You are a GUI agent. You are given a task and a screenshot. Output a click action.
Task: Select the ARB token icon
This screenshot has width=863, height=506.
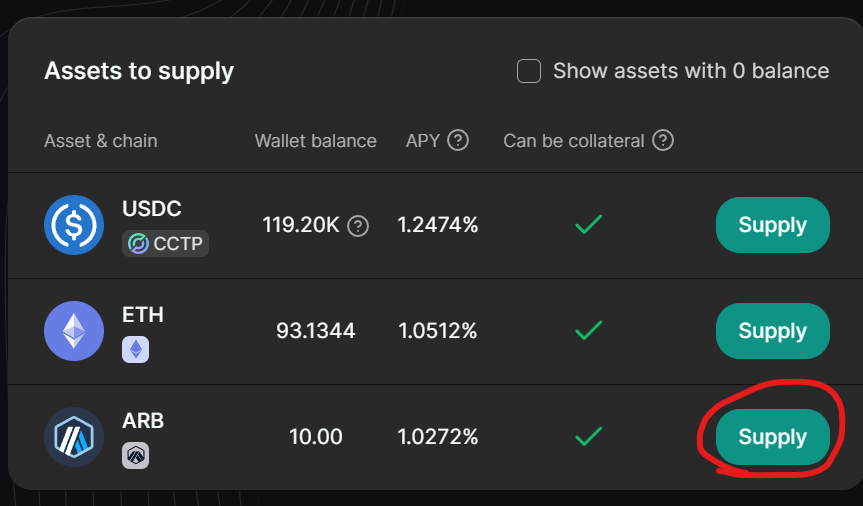tap(74, 437)
